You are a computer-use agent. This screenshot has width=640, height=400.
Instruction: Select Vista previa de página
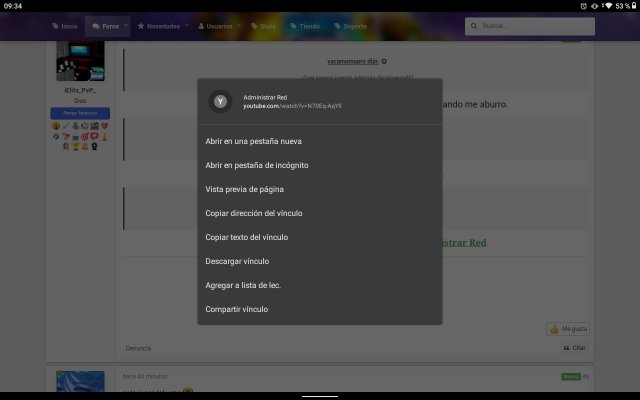(244, 189)
